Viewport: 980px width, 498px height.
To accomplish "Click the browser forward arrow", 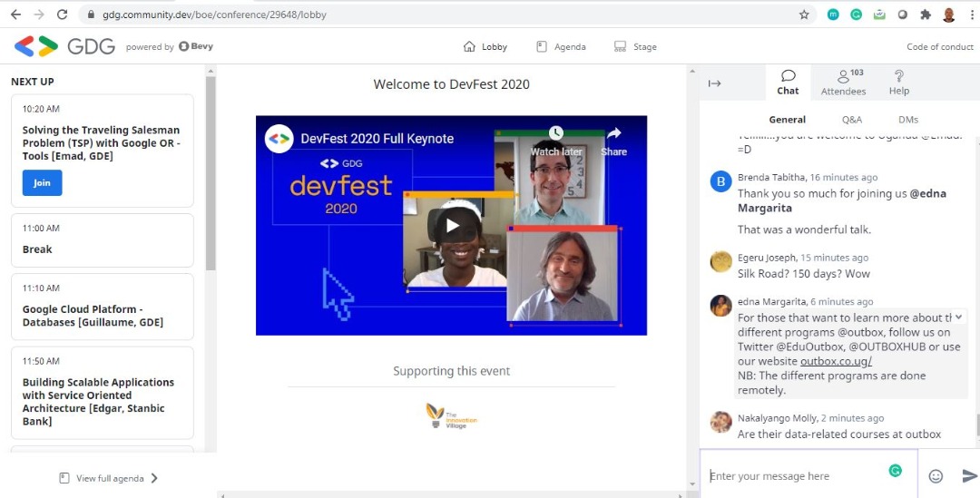I will point(39,15).
